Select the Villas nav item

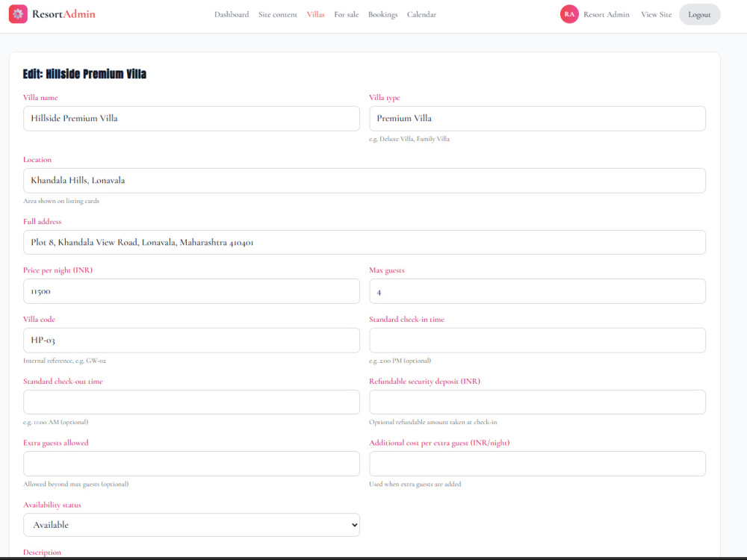click(x=315, y=15)
